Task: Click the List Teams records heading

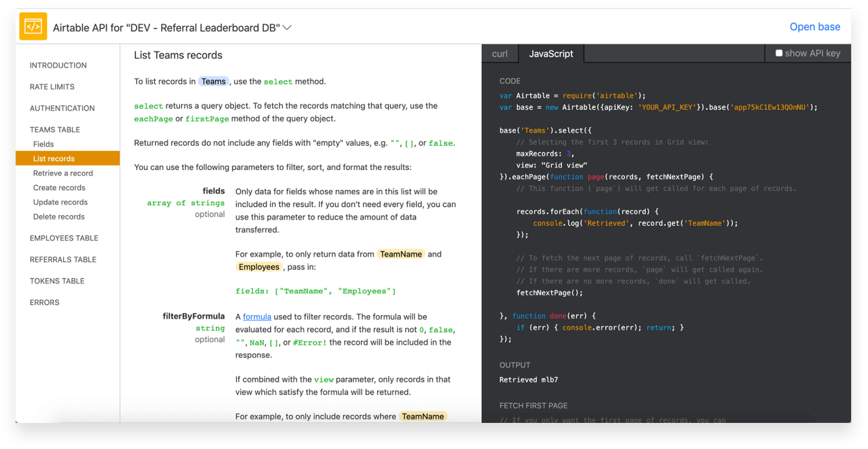Action: coord(178,55)
